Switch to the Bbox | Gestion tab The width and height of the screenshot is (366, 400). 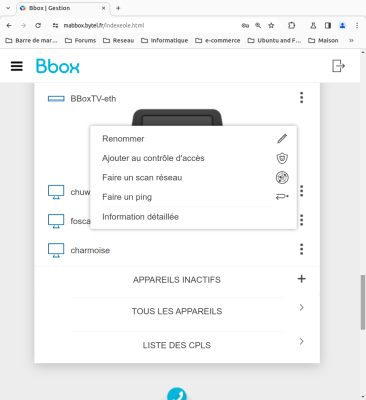pos(63,8)
